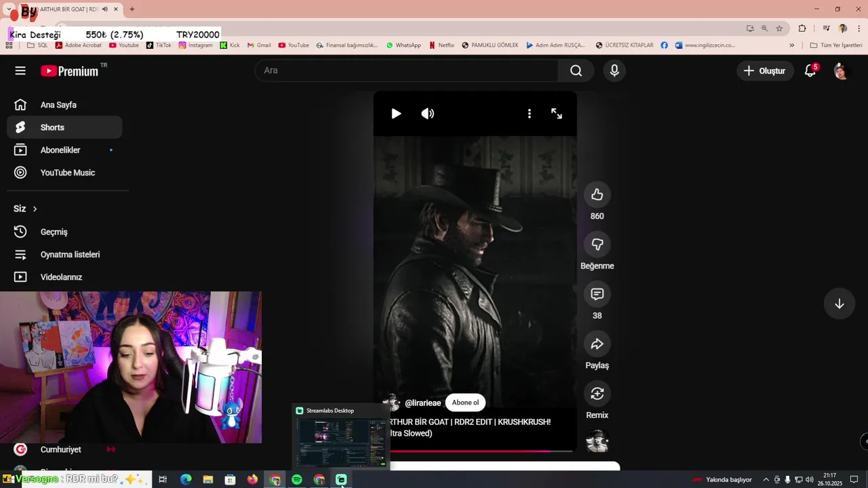Open the 38 comments panel

tap(597, 294)
